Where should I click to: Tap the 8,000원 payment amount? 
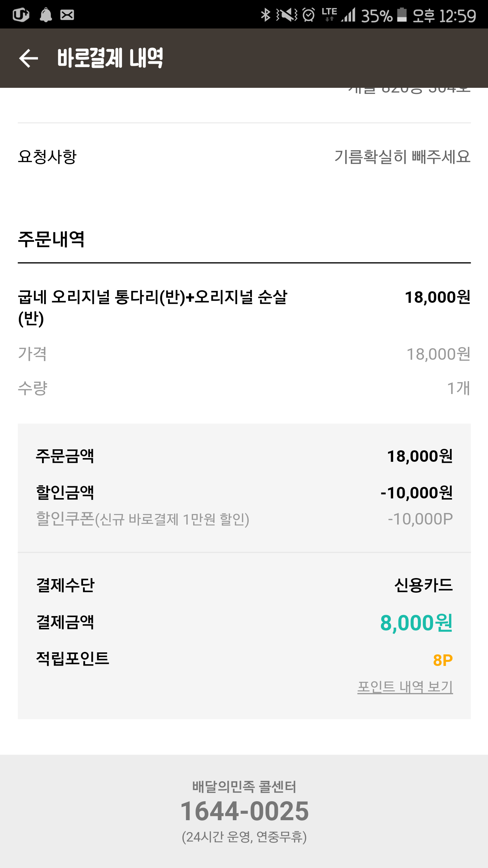[416, 623]
